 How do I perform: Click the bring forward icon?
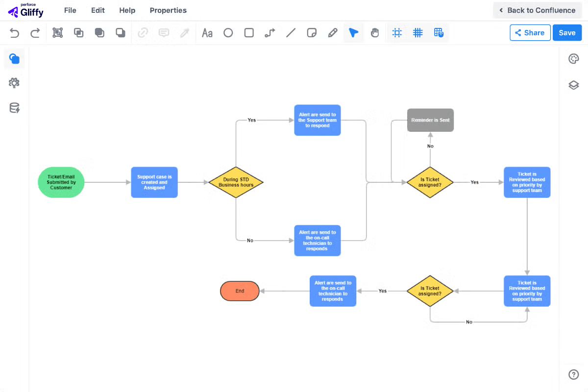pos(78,33)
